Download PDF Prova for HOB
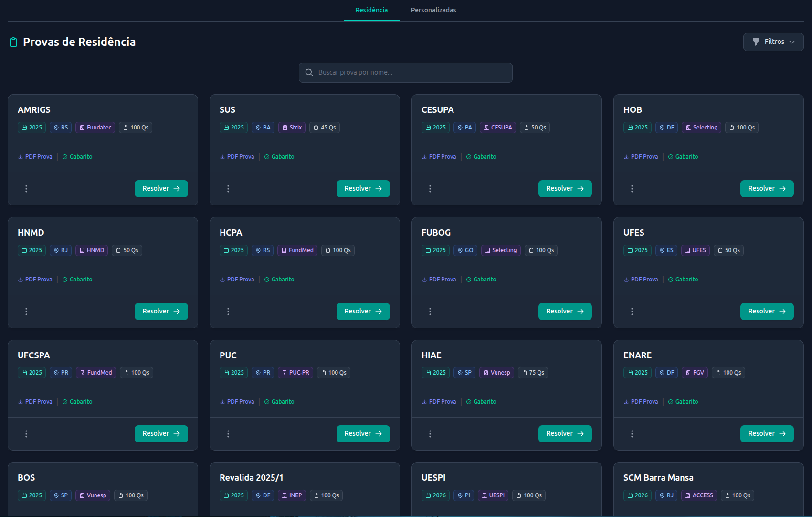 pyautogui.click(x=641, y=157)
